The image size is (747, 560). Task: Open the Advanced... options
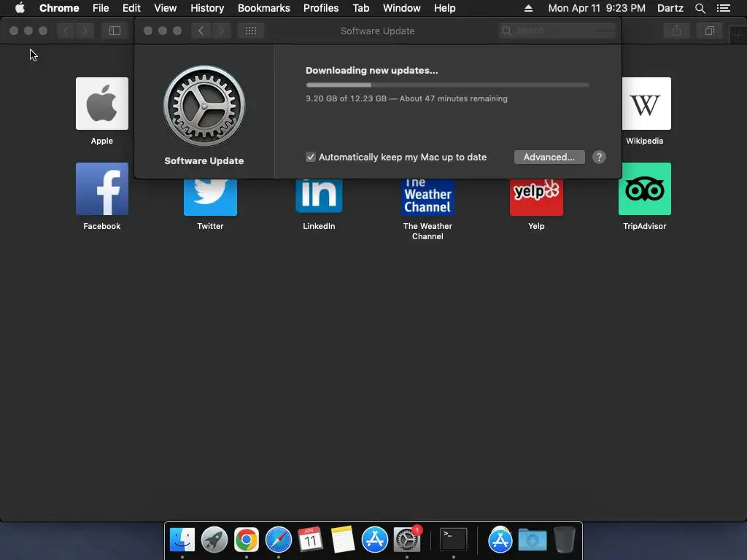tap(549, 157)
